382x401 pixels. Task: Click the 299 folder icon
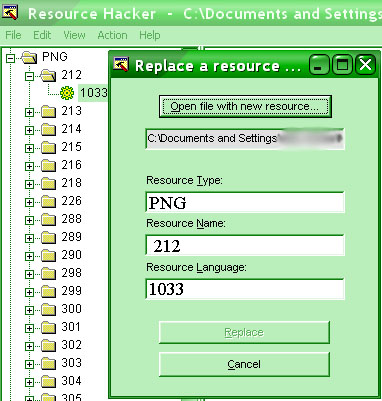(49, 292)
